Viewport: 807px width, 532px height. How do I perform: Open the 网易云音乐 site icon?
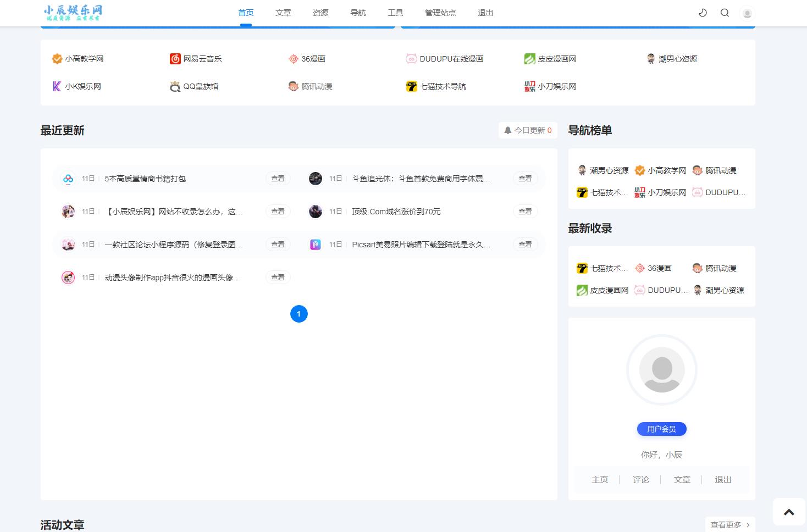pyautogui.click(x=175, y=58)
